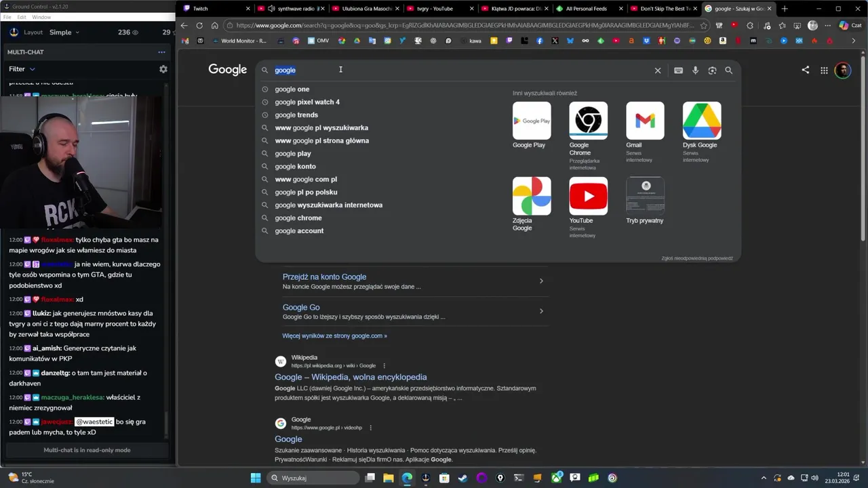This screenshot has width=868, height=488.
Task: Select suggestion 'google pixel watch 4'
Action: 307,102
